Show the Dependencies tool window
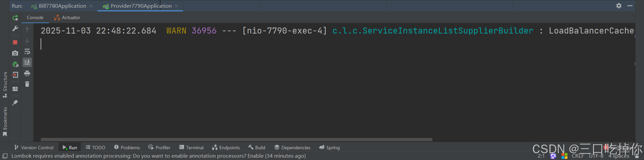644x160 pixels. 292,148
